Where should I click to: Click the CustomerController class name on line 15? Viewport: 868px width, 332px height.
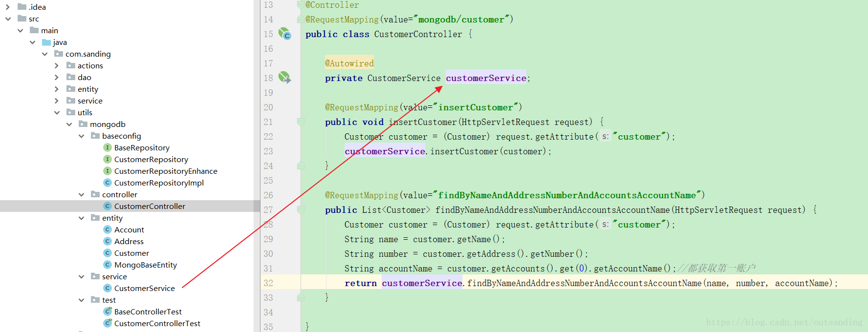click(x=418, y=34)
